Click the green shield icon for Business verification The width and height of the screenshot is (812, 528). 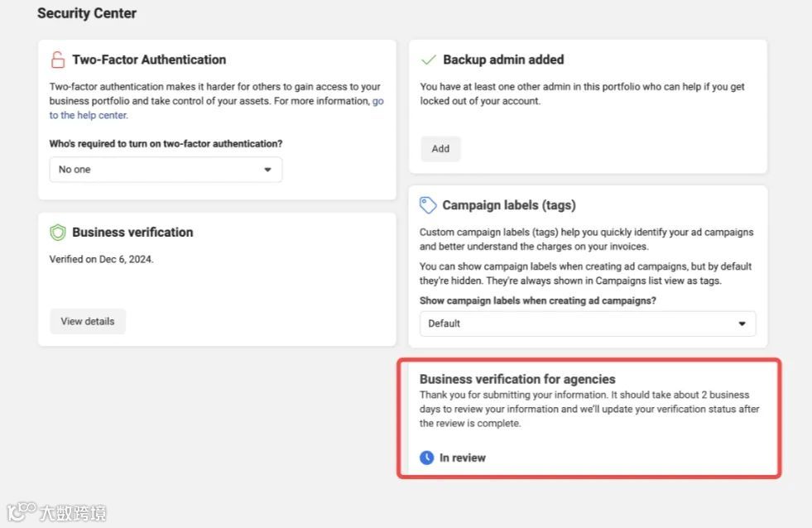[x=58, y=233]
